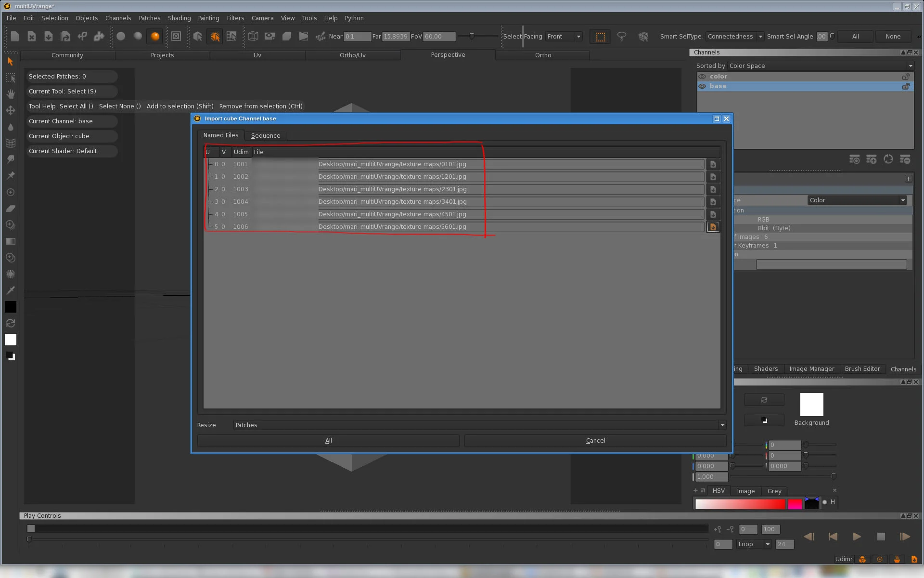924x578 pixels.
Task: Click the FoV slider handle
Action: point(472,36)
